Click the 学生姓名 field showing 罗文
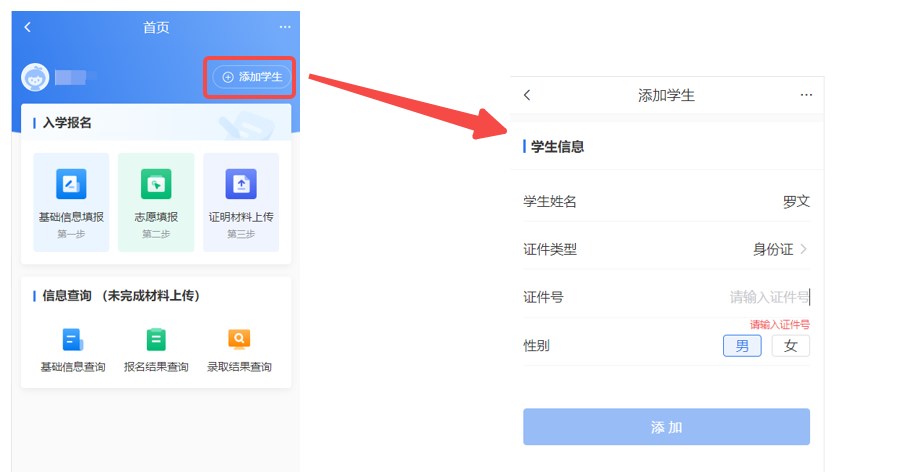 pos(666,202)
